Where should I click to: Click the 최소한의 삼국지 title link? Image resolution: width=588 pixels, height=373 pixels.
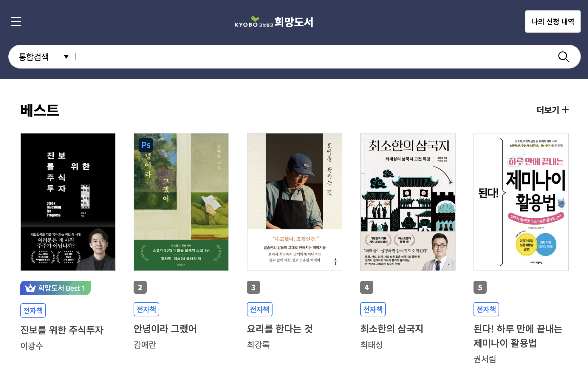[x=392, y=329]
